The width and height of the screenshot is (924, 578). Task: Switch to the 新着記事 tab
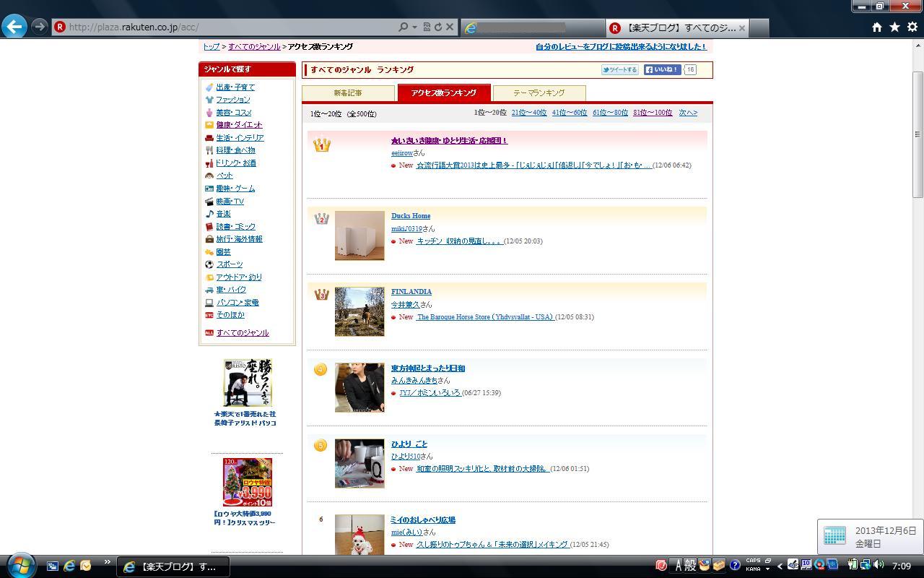click(348, 93)
